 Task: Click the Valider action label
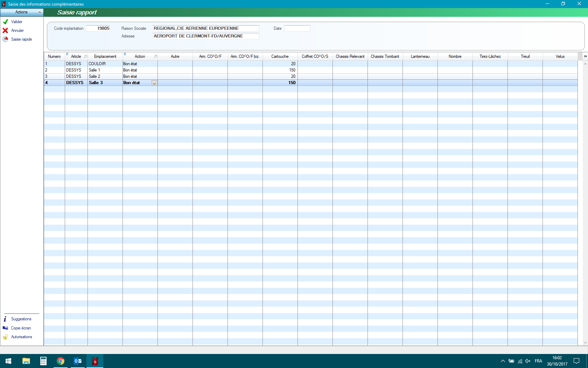click(17, 22)
